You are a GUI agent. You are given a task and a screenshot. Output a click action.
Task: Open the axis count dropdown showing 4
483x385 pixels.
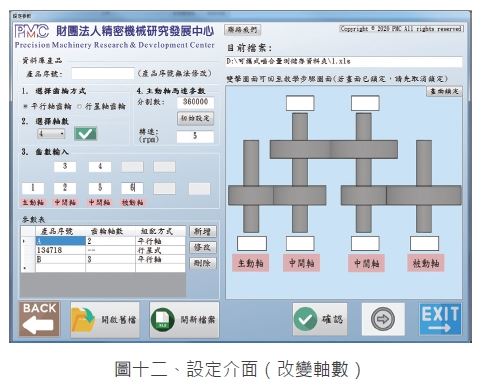click(51, 134)
